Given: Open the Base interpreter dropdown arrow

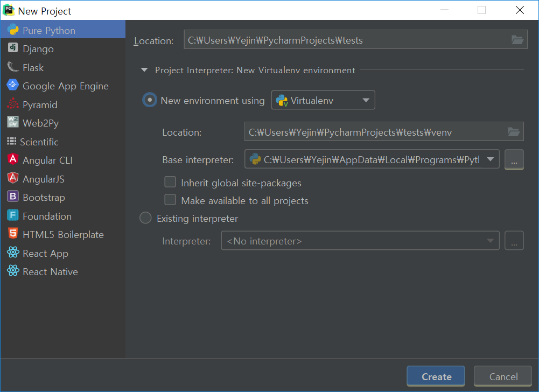Looking at the screenshot, I should tap(491, 159).
